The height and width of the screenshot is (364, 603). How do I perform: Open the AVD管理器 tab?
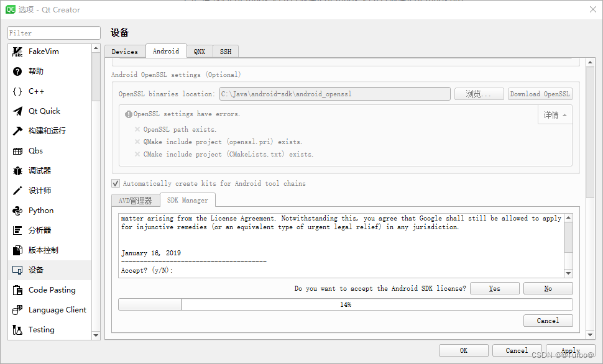point(136,201)
